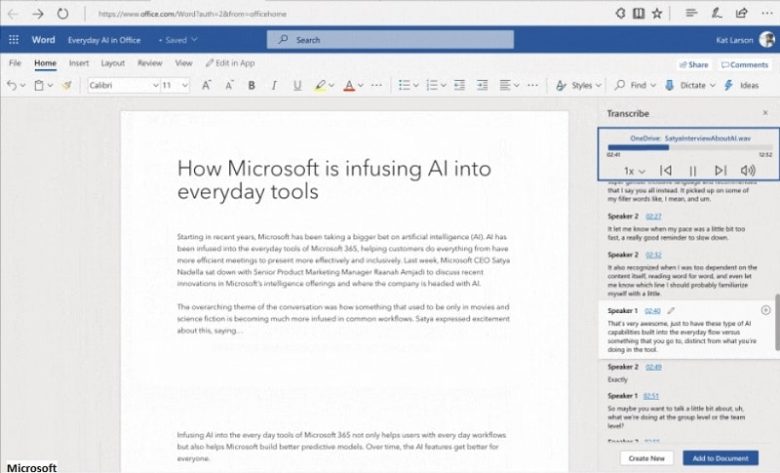
Task: Skip back in the recording
Action: coord(666,171)
